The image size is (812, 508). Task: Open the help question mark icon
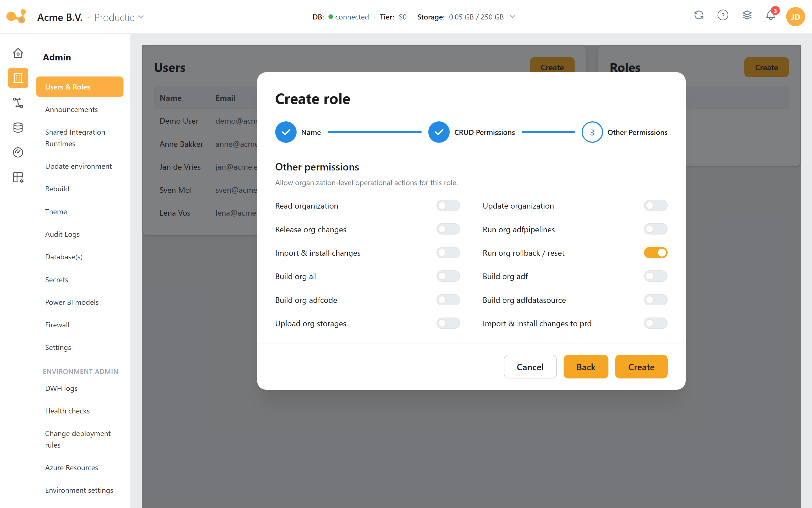[x=723, y=16]
